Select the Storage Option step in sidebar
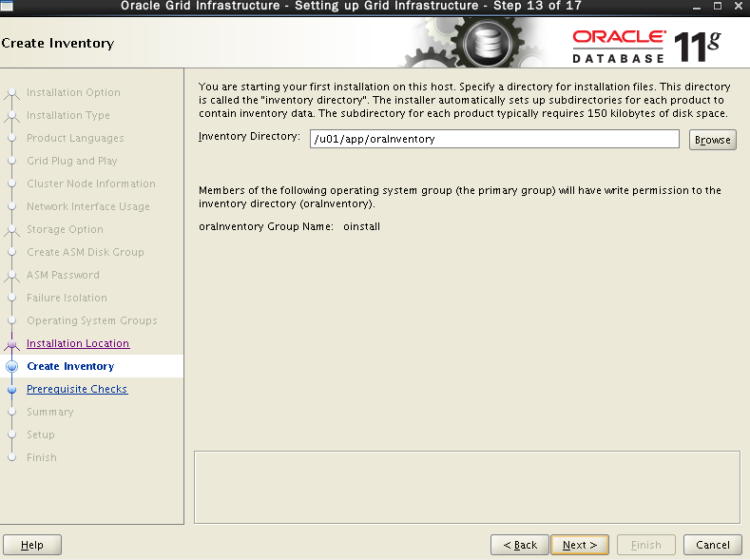Screen dimensions: 750x560 point(65,229)
